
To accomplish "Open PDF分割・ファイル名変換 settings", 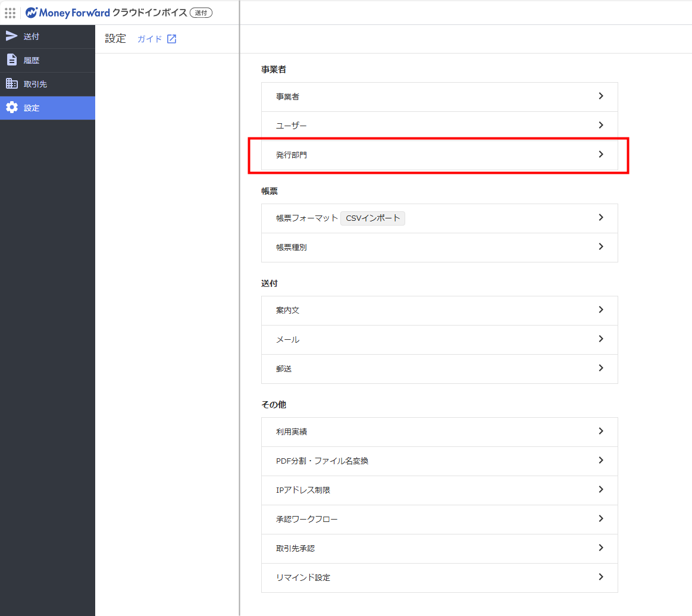I will click(x=439, y=461).
